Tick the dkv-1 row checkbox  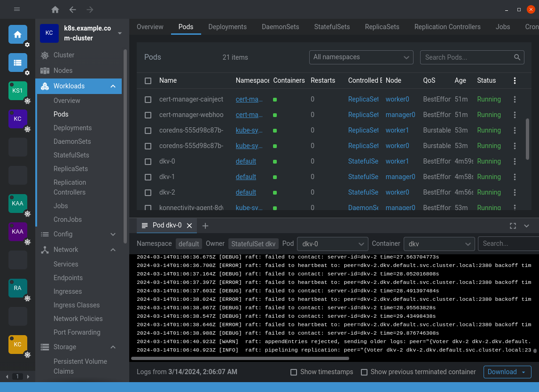coord(148,177)
